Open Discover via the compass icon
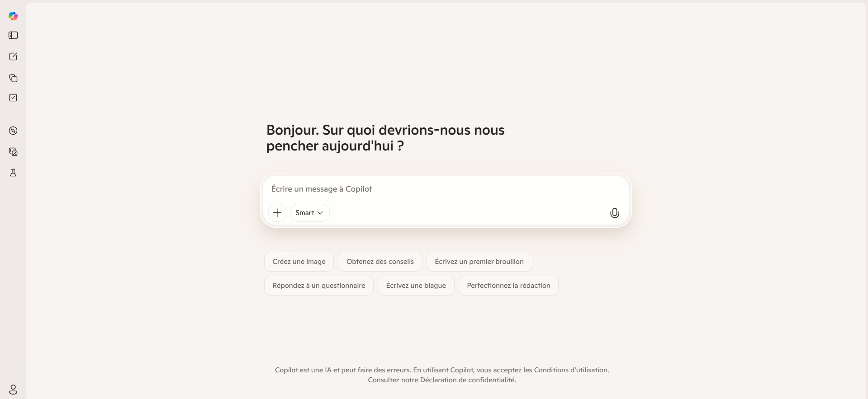Viewport: 868px width, 399px height. [x=13, y=131]
